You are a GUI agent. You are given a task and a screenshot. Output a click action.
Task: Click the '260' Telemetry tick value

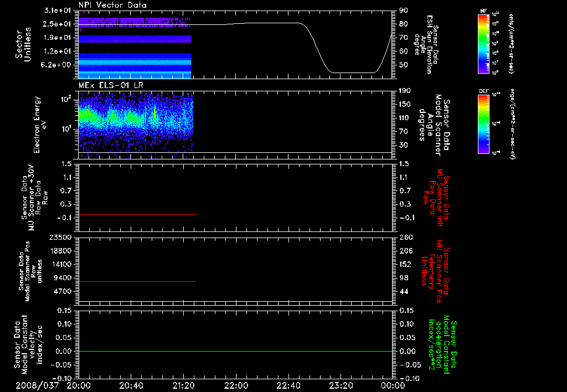point(406,237)
